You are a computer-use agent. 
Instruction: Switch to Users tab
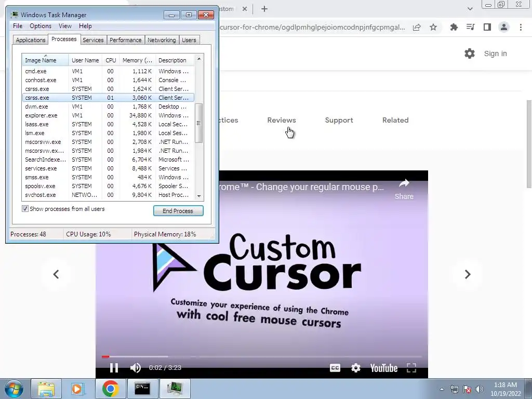coord(189,40)
